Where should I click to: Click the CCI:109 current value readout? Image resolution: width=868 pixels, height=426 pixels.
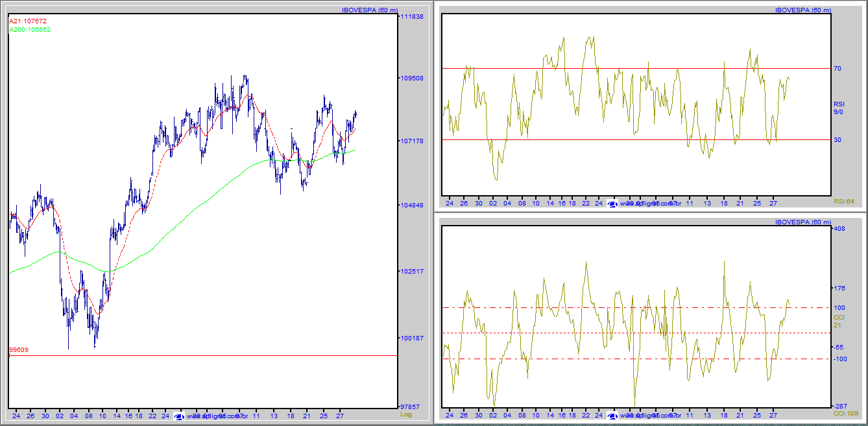point(846,413)
